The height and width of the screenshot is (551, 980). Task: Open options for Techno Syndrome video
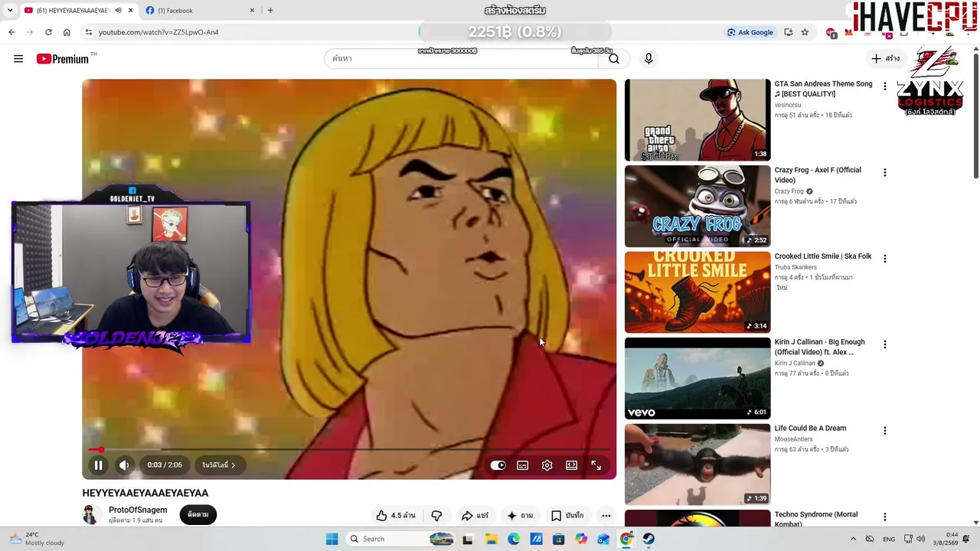coord(885,517)
